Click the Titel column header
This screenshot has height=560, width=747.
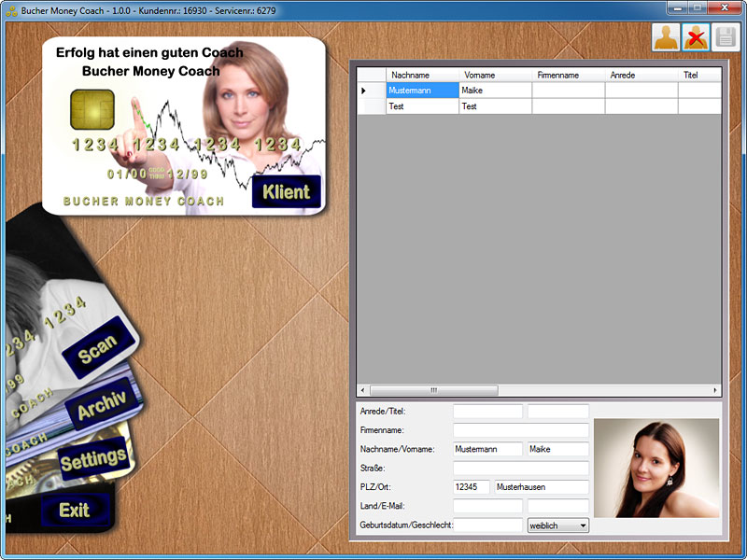pyautogui.click(x=699, y=75)
